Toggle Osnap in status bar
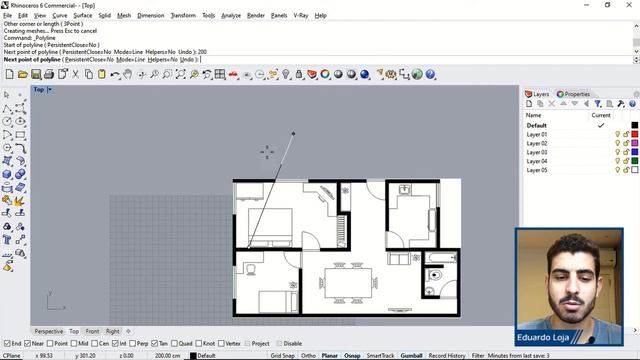Screen dimensions: 640x360 pos(352,356)
